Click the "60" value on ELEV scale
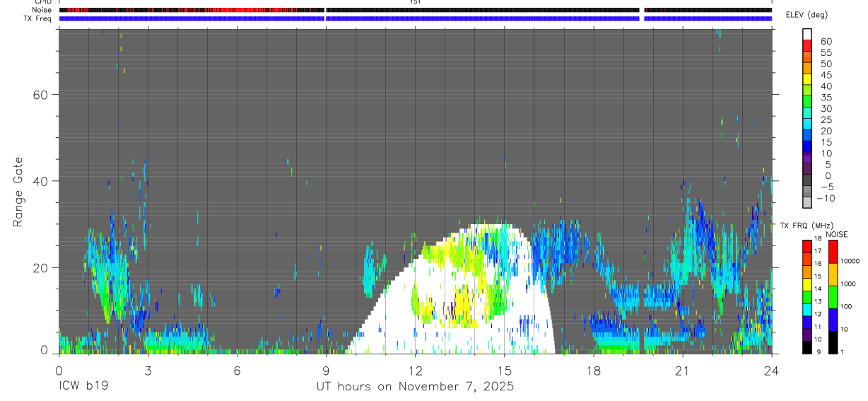 click(x=825, y=41)
